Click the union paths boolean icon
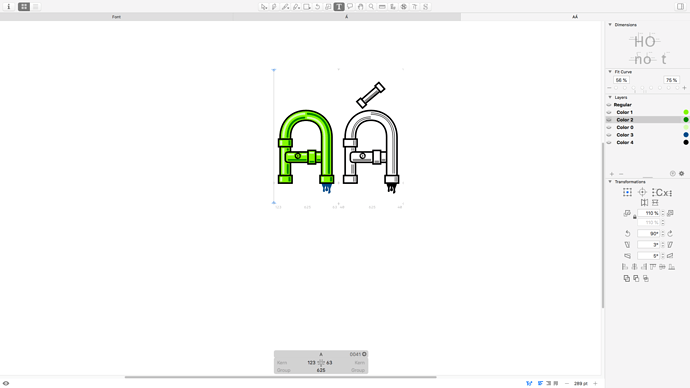Image resolution: width=690 pixels, height=388 pixels. pos(627,278)
